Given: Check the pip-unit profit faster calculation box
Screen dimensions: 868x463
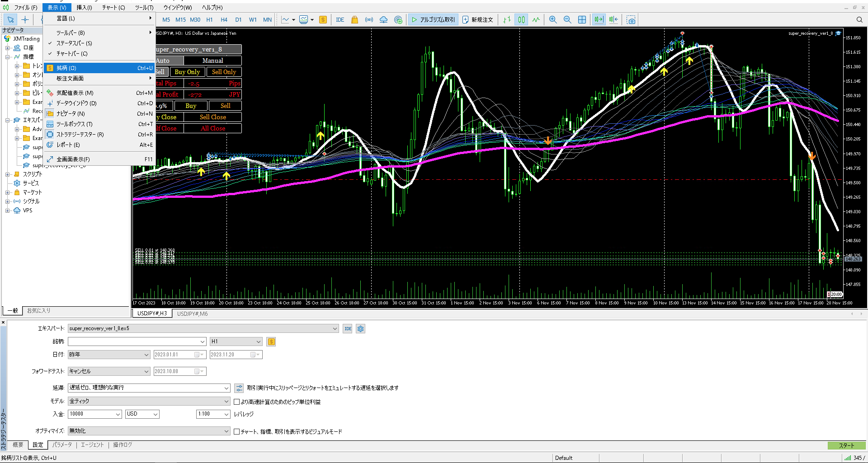Looking at the screenshot, I should click(x=236, y=402).
